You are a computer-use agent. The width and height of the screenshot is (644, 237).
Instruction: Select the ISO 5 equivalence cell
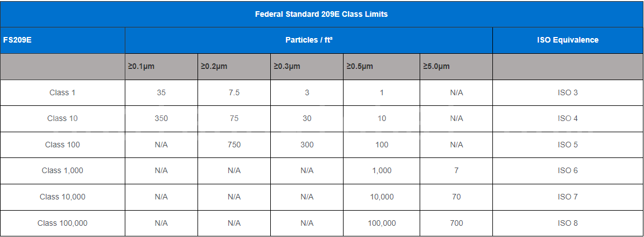tap(568, 145)
